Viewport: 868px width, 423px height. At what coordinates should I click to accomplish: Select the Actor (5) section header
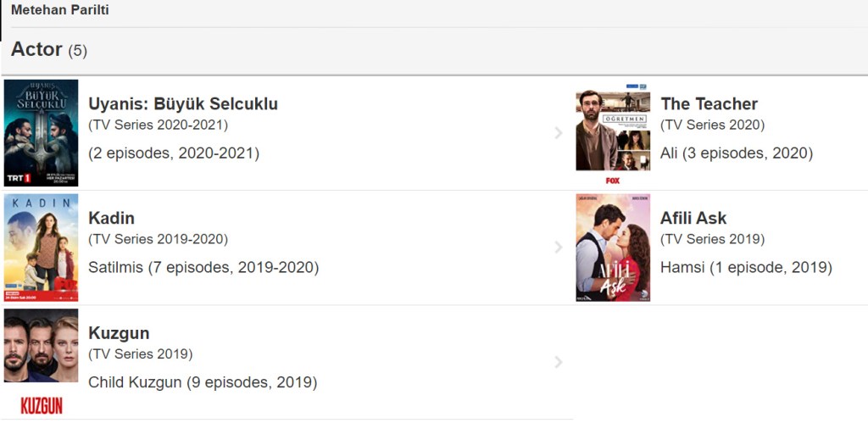48,50
